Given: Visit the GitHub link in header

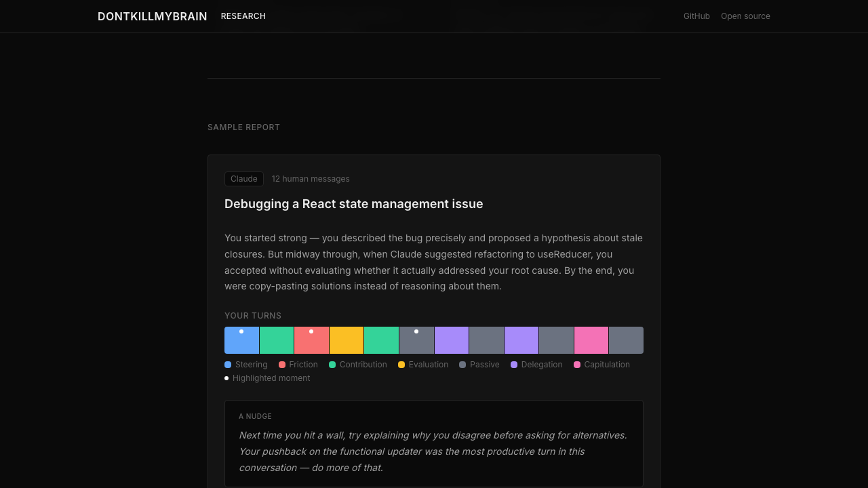Looking at the screenshot, I should point(696,16).
